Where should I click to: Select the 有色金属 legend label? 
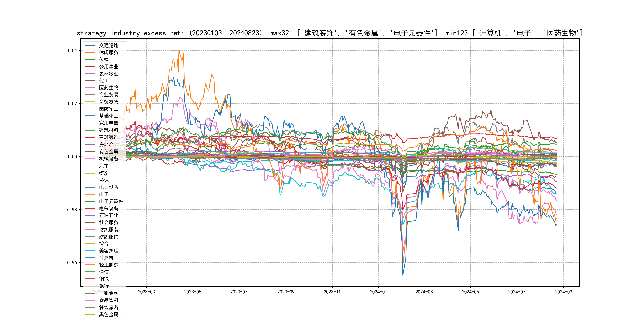click(109, 152)
